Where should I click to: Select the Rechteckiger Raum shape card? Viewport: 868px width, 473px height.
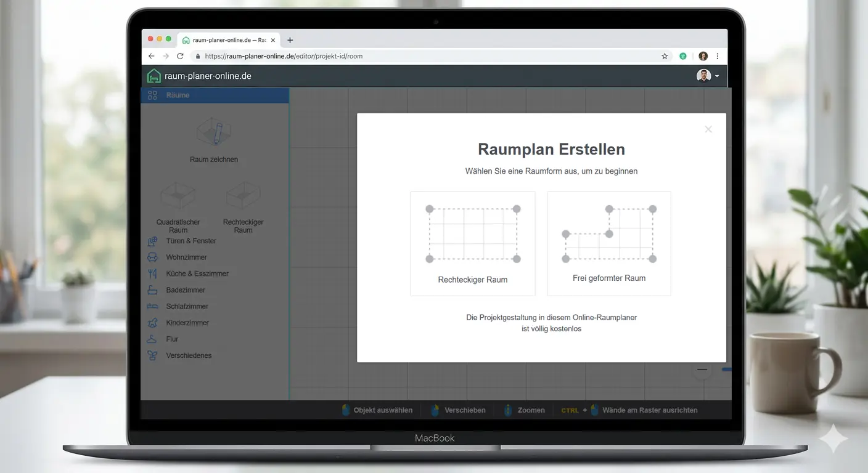(x=473, y=243)
